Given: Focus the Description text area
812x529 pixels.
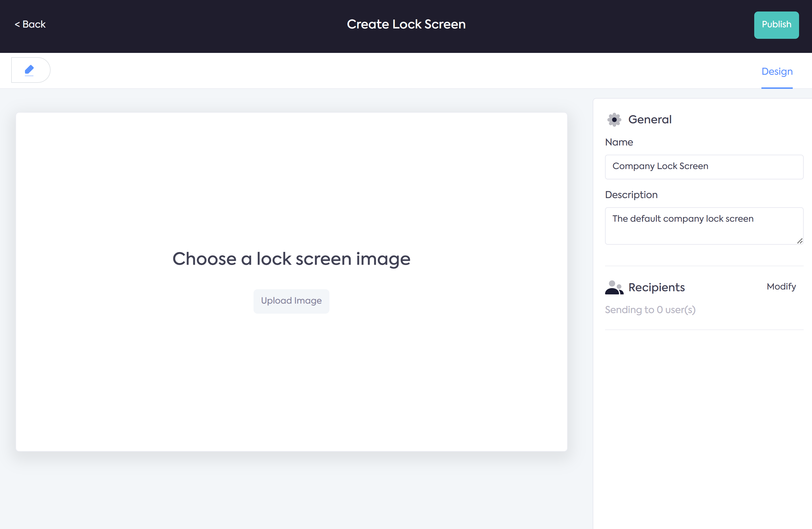Looking at the screenshot, I should point(704,226).
